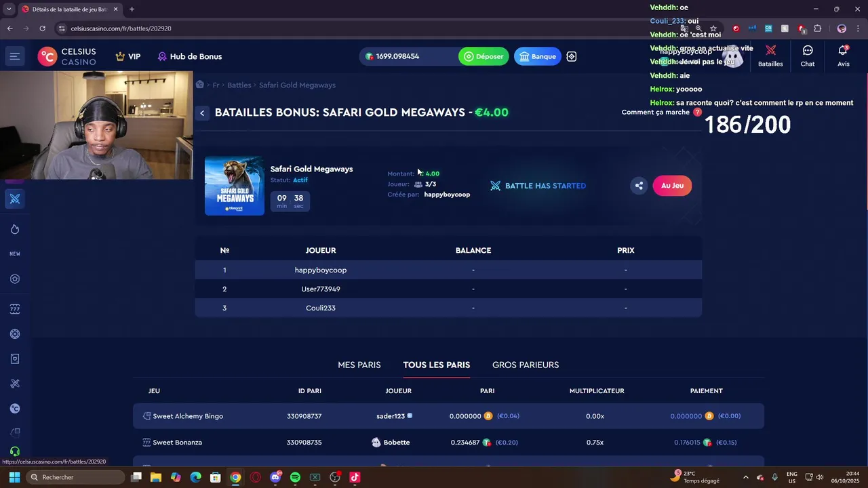Image resolution: width=868 pixels, height=488 pixels.
Task: Open the tab search dropdown arrow
Action: click(x=9, y=9)
